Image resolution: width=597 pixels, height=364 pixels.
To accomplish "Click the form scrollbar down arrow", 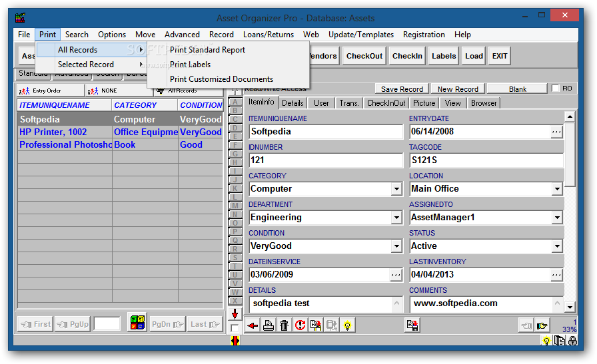I will coord(570,307).
